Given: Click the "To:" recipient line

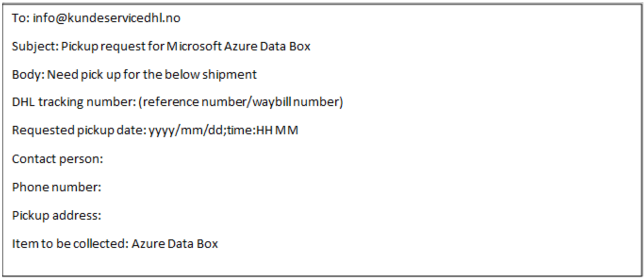Looking at the screenshot, I should click(x=96, y=19).
